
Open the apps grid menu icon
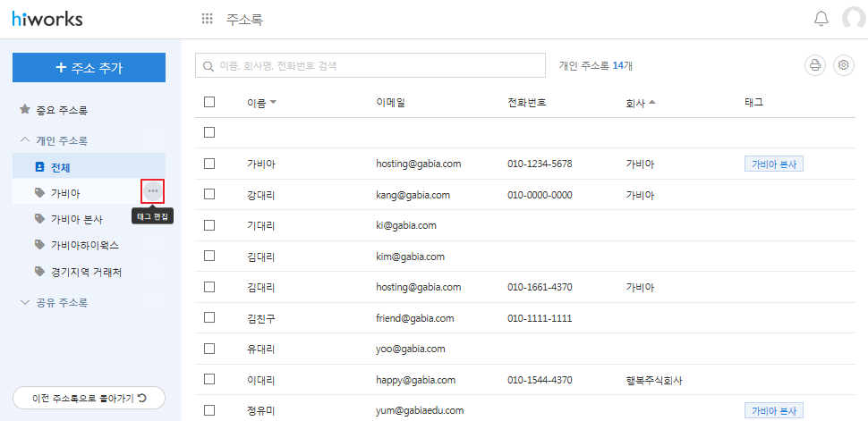tap(208, 20)
